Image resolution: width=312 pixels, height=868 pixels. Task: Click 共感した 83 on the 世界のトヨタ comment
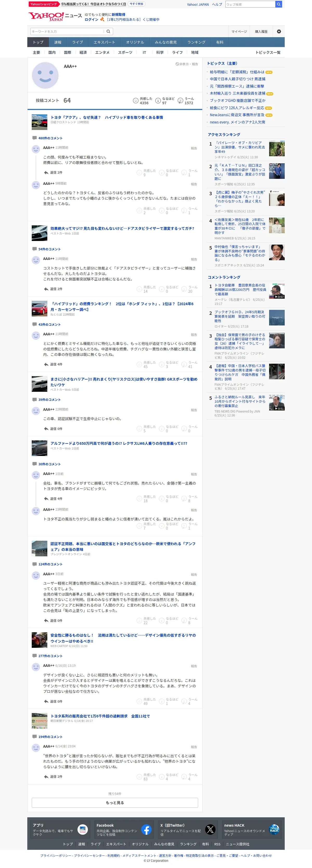pos(146,777)
